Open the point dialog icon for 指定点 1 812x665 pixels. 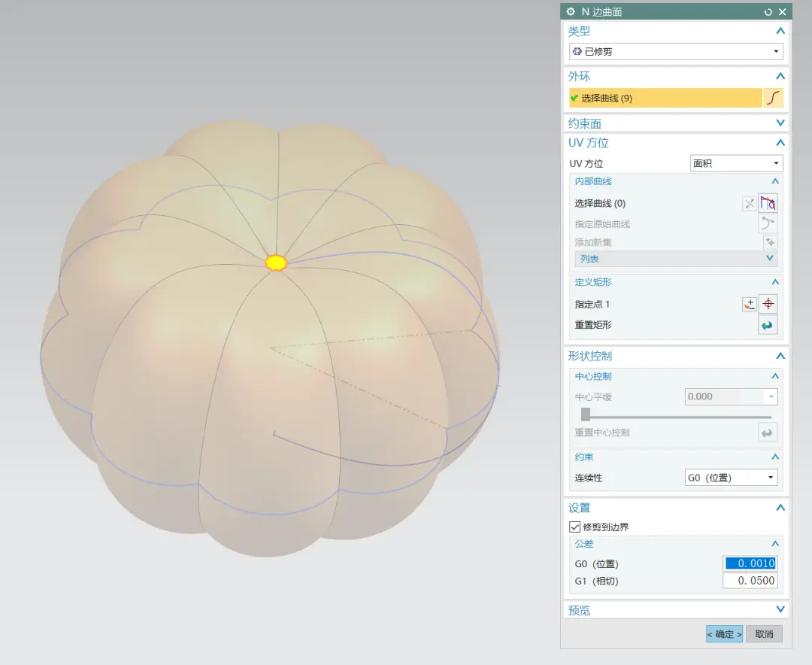pyautogui.click(x=750, y=304)
